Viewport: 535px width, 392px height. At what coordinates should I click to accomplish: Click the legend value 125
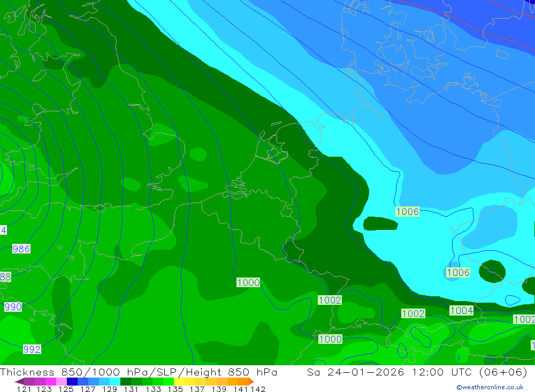tap(66, 389)
